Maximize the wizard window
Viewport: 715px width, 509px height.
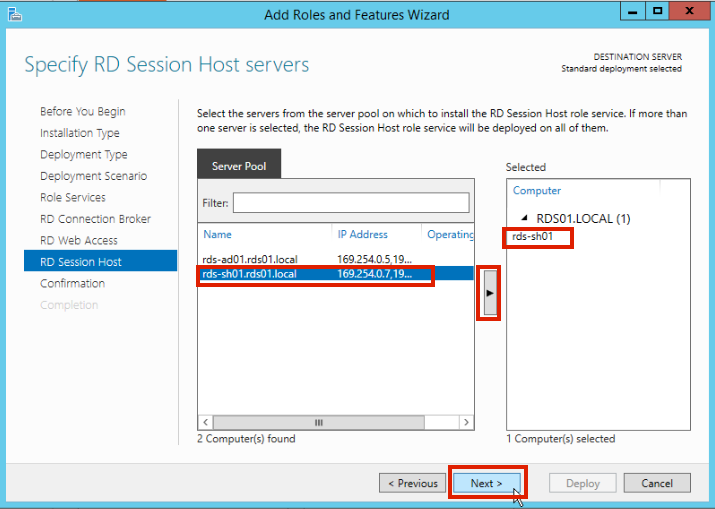click(658, 12)
